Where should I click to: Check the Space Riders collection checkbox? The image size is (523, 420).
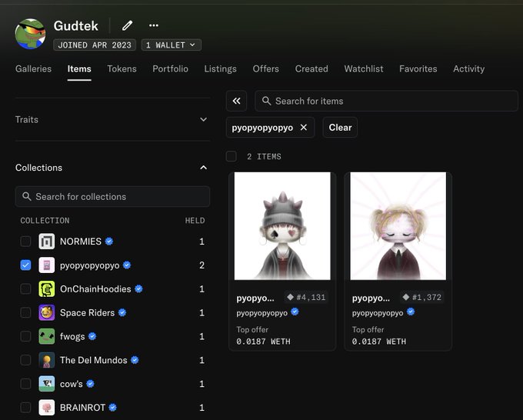pyautogui.click(x=25, y=312)
